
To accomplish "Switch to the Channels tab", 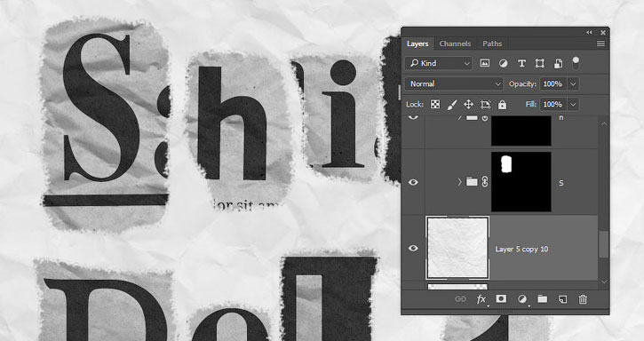I will pyautogui.click(x=455, y=44).
